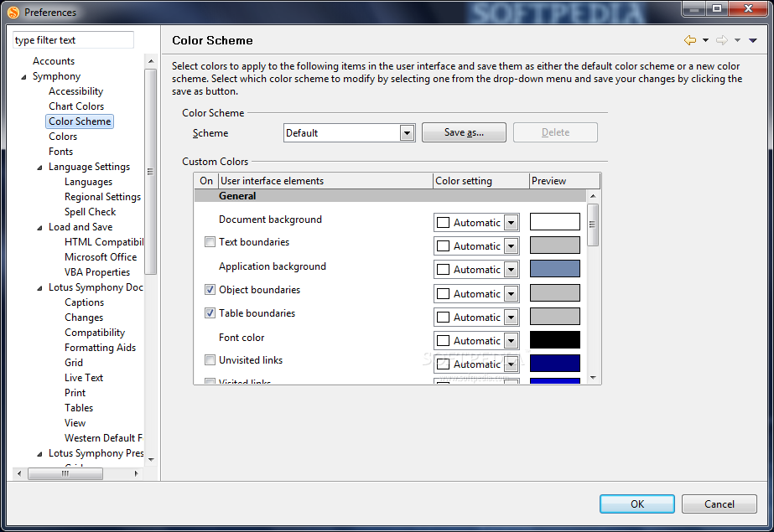
Task: Select Microsoft Office tree item
Action: click(100, 257)
